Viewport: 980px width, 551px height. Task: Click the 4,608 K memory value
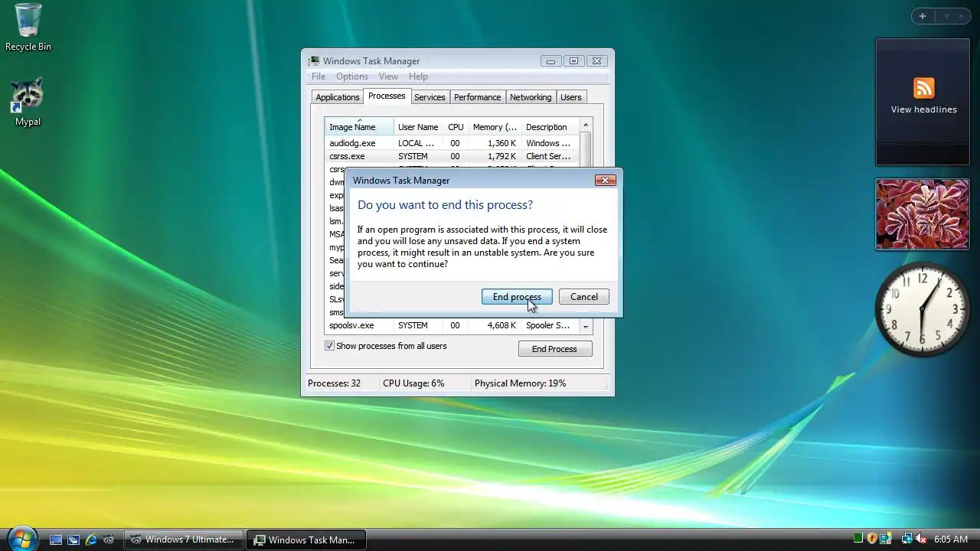(x=501, y=325)
